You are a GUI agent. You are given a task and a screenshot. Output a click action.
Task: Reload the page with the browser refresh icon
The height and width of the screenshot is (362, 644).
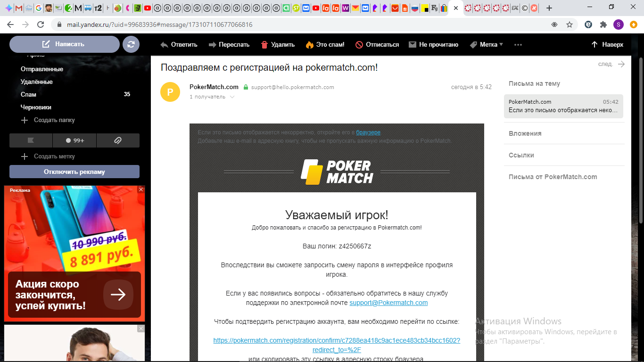[x=41, y=25]
